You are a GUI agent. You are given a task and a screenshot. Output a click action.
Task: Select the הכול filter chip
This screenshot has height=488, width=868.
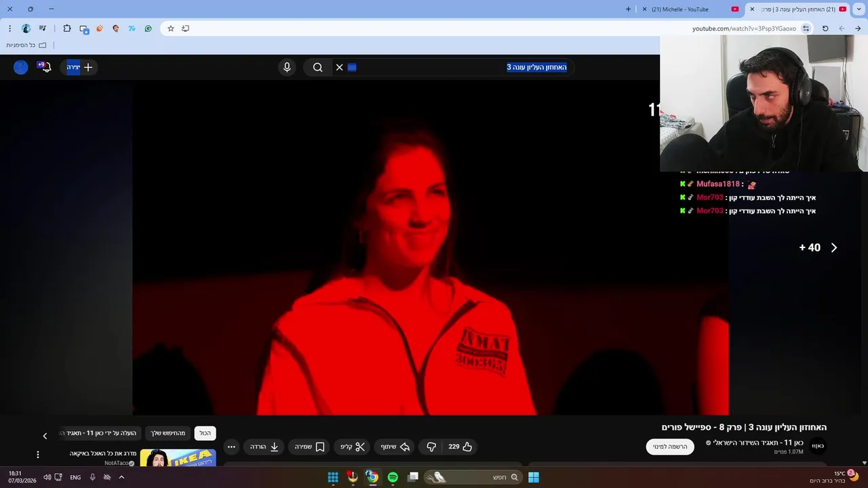(x=205, y=433)
